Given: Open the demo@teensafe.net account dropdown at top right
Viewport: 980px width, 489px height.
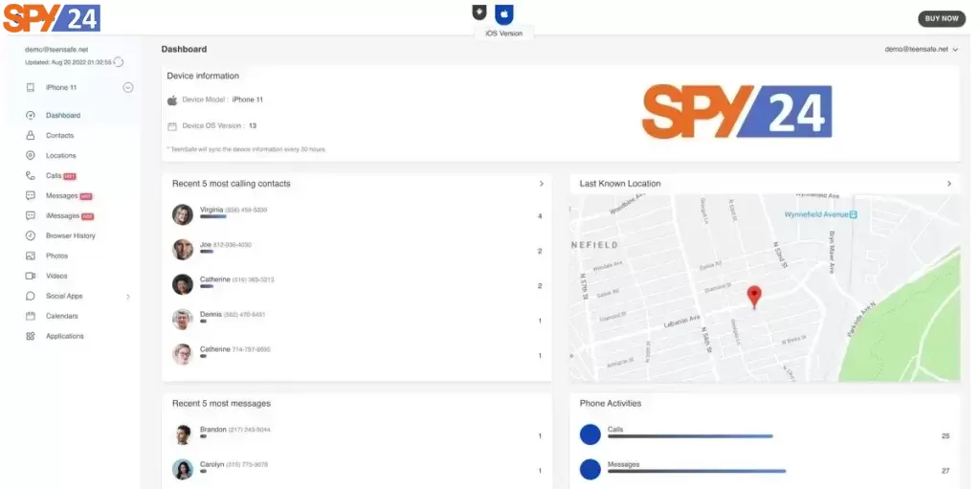Looking at the screenshot, I should pyautogui.click(x=922, y=50).
